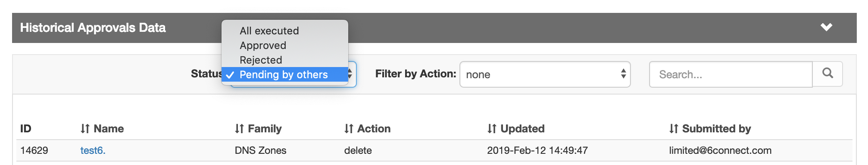Click the 14629 ID cell
The width and height of the screenshot is (868, 165).
tap(34, 150)
